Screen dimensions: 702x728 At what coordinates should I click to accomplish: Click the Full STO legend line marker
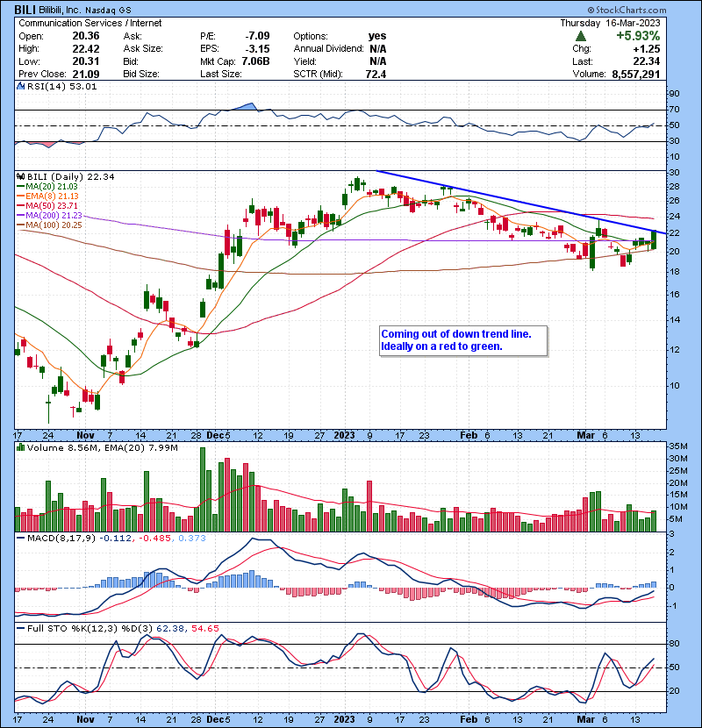pos(21,629)
